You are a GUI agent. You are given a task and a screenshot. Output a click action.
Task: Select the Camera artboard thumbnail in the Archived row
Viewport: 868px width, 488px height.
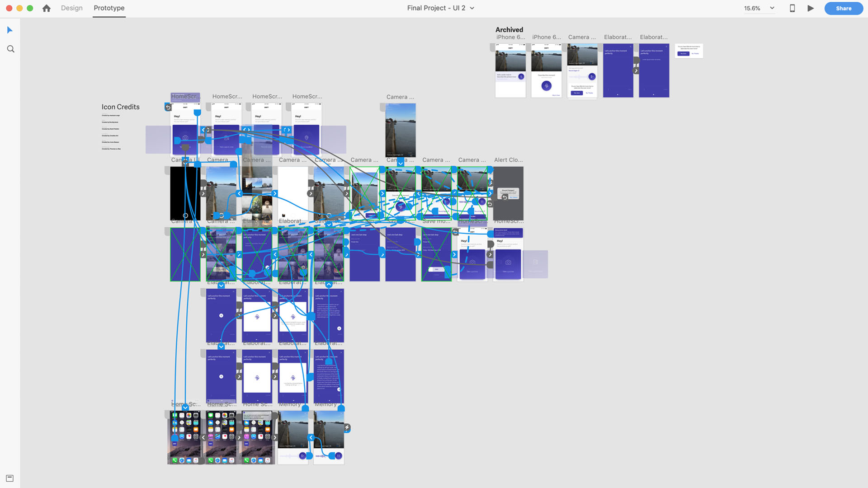(582, 70)
